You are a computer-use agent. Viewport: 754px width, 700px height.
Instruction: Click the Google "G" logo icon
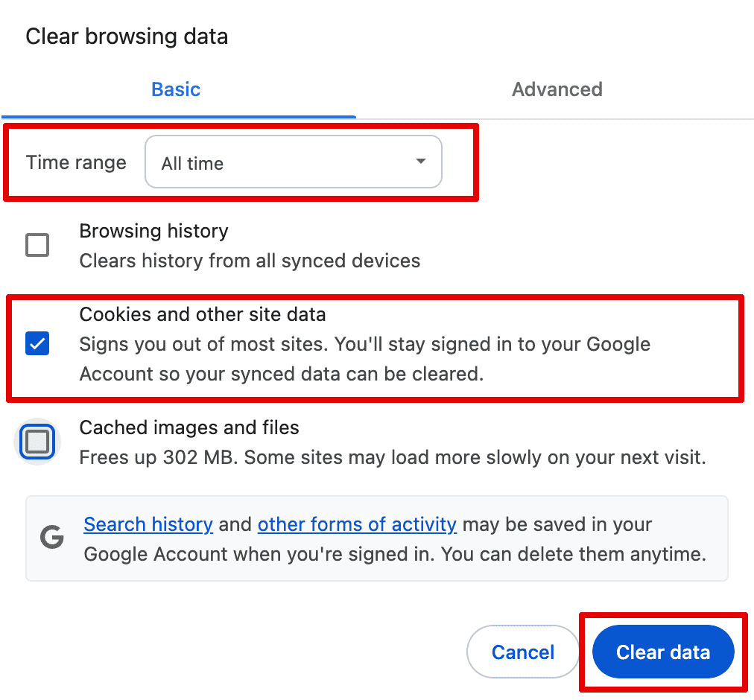tap(51, 538)
